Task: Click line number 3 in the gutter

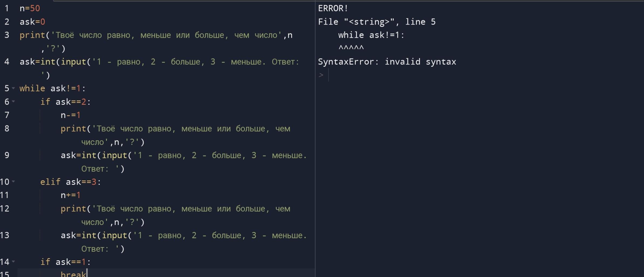Action: point(7,35)
